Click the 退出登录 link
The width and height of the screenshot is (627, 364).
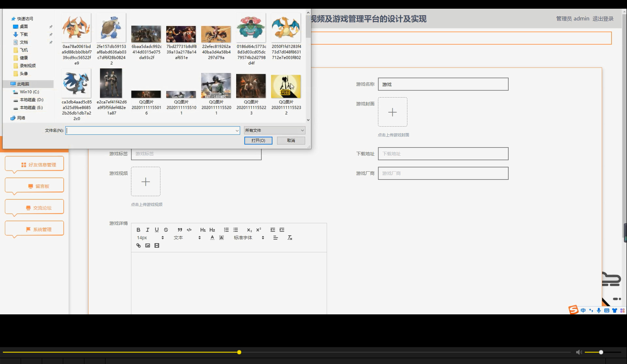point(603,18)
